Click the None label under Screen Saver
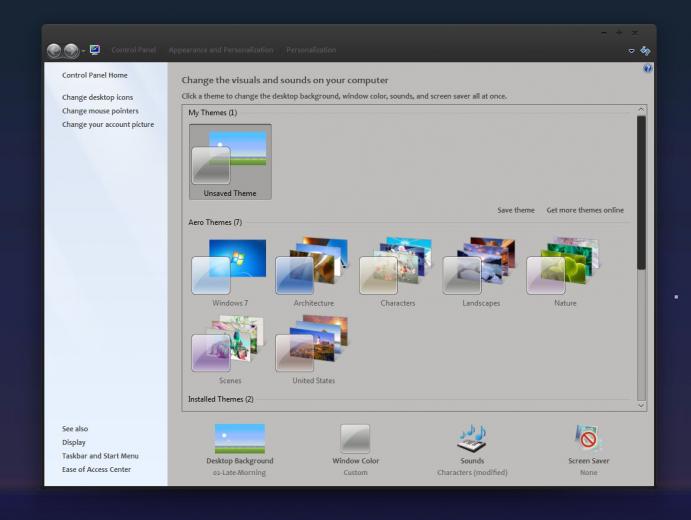 click(588, 472)
